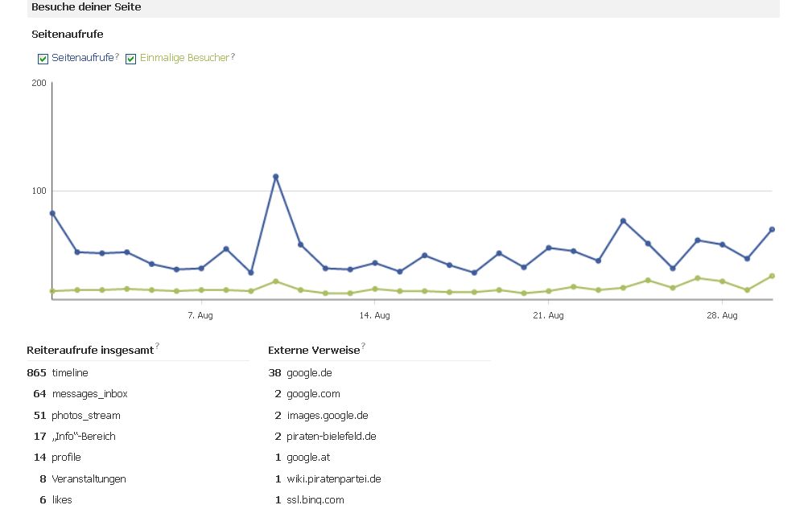Uncheck the Einmalige Besucher checkbox
Viewport: 812px width, 505px height.
[131, 59]
